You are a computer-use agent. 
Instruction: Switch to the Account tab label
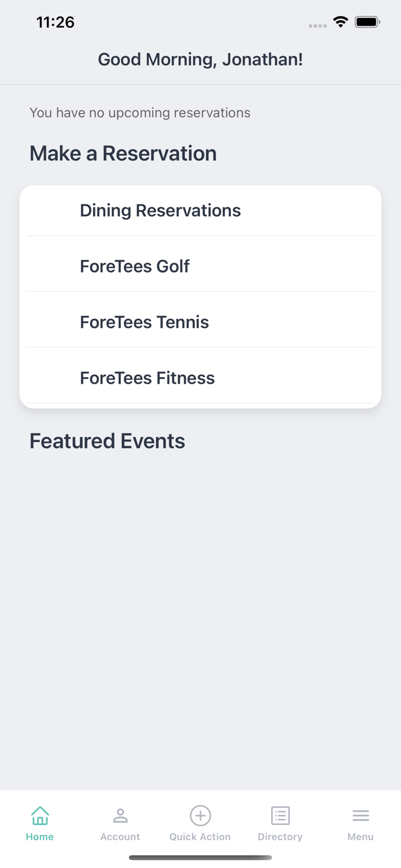(120, 836)
